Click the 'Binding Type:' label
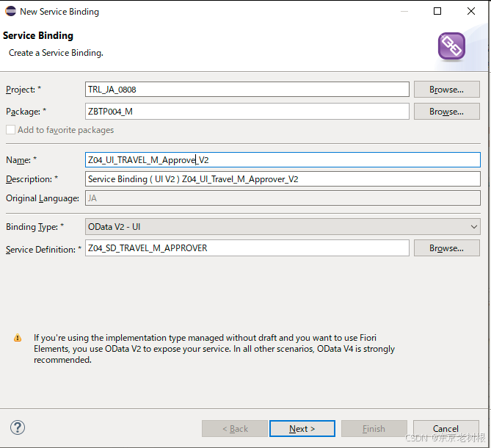Screen dimensions: 491x448 pos(34,226)
